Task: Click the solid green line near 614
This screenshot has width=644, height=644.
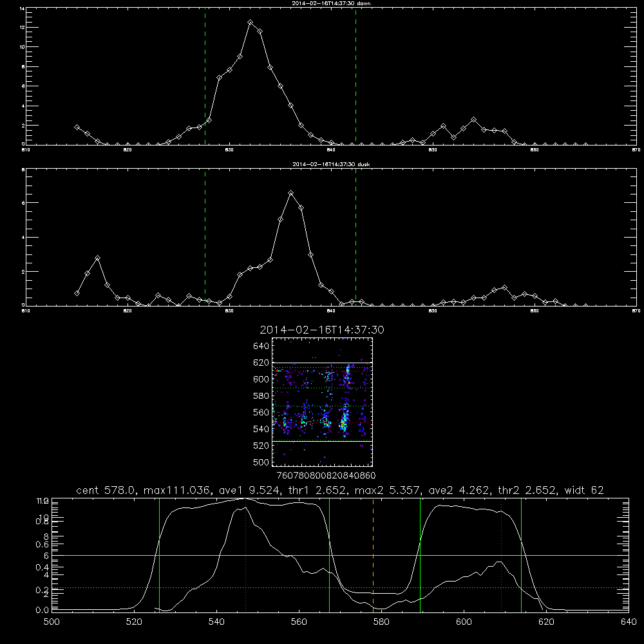Action: point(521,554)
